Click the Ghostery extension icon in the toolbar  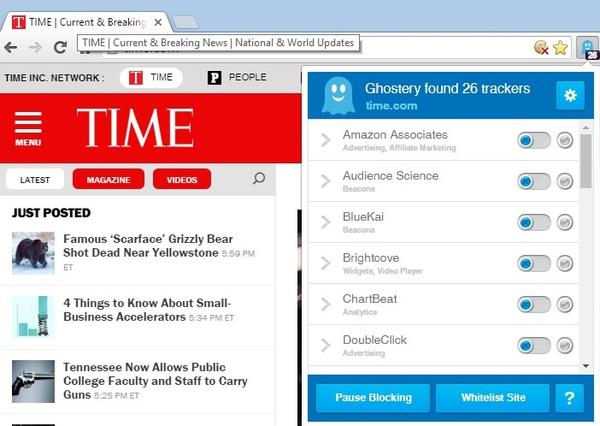[x=587, y=48]
